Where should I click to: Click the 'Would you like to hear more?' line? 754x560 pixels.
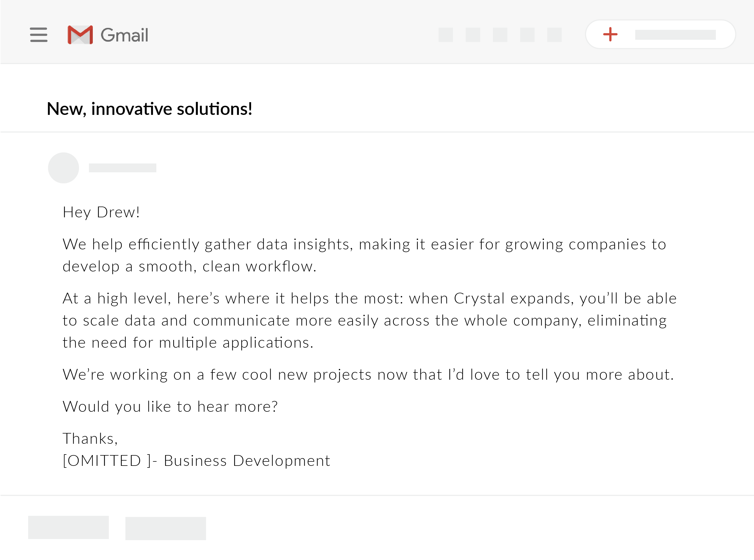click(x=170, y=407)
